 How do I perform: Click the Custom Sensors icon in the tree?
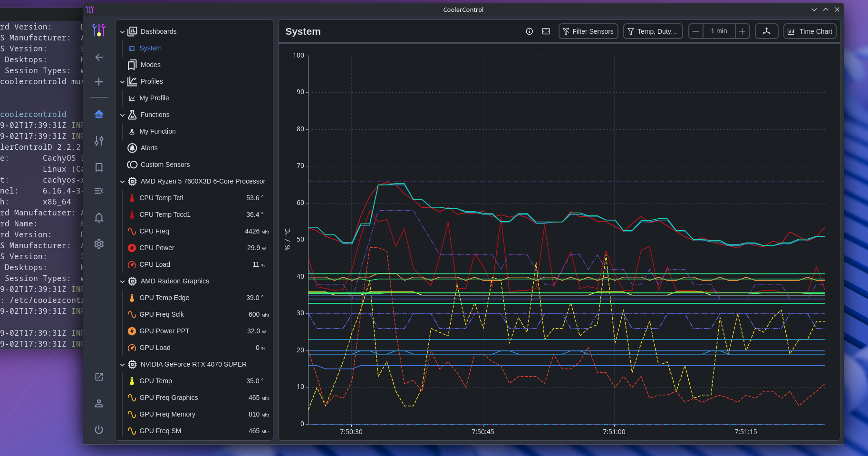coord(132,165)
